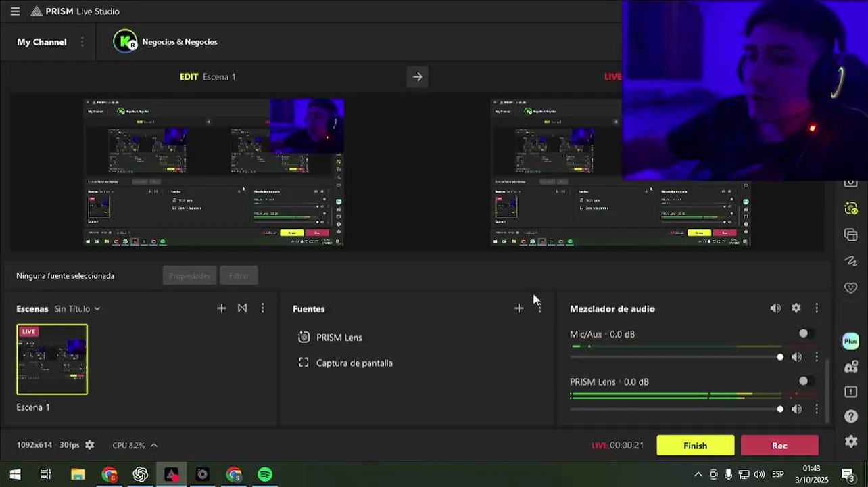
Task: Click the ESP language indicator
Action: pos(778,475)
